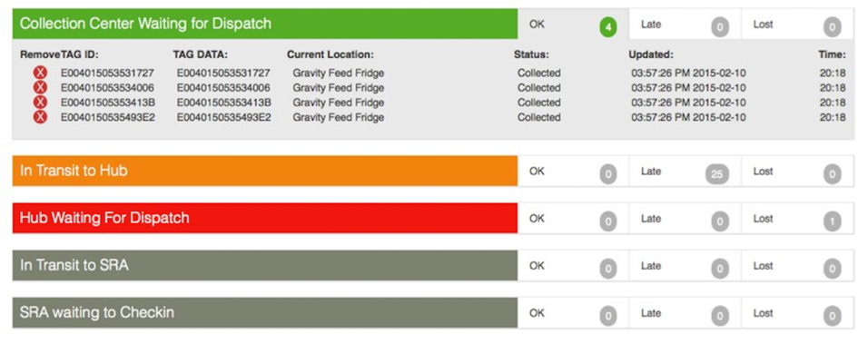Remove tag E004015053534006 with red X
868x354 pixels.
(x=40, y=87)
